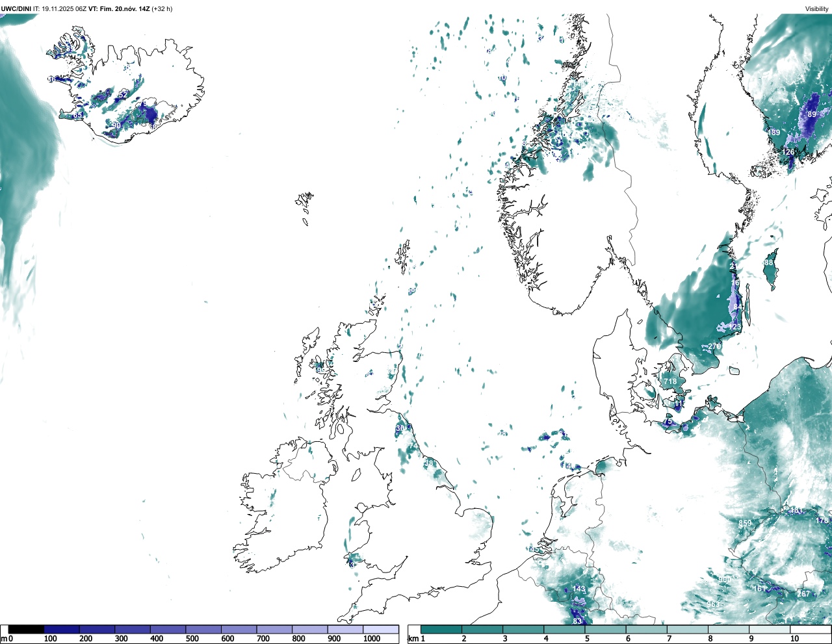Image resolution: width=832 pixels, height=644 pixels.
Task: Pick the 9–10 km near-white swatch
Action: point(769,629)
